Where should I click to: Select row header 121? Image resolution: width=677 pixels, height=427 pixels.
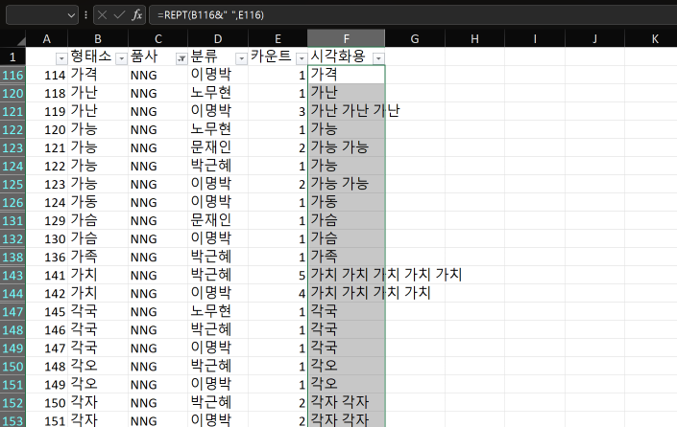coord(13,111)
